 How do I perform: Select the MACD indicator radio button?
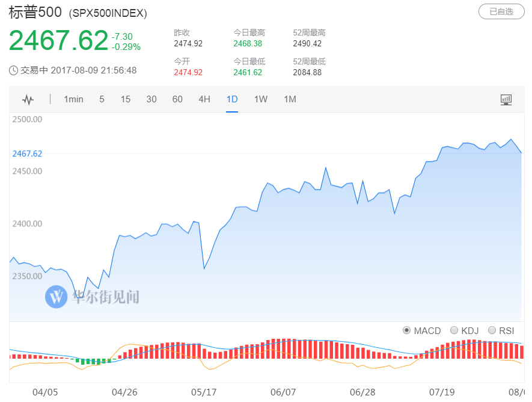[406, 330]
